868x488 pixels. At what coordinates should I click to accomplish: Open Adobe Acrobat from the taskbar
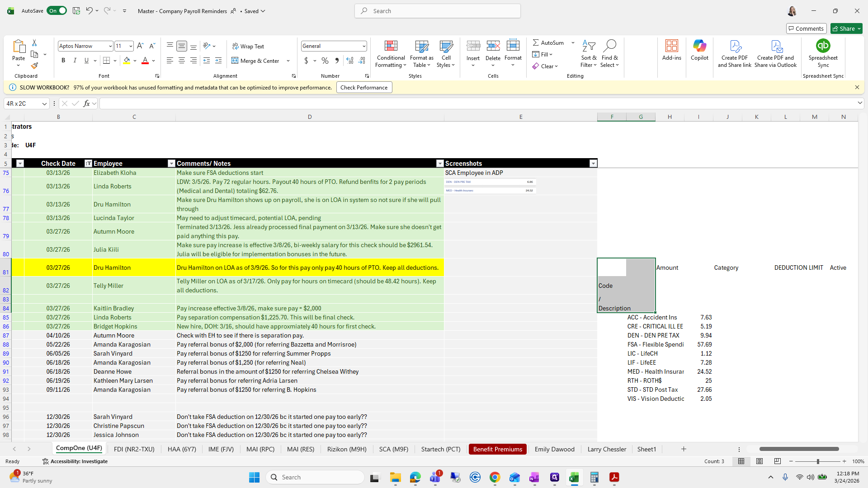614,477
